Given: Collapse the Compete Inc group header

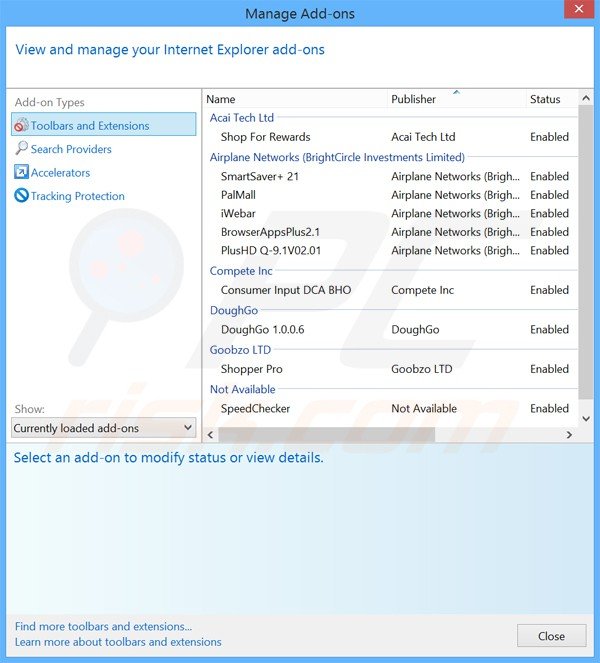Looking at the screenshot, I should coord(241,271).
